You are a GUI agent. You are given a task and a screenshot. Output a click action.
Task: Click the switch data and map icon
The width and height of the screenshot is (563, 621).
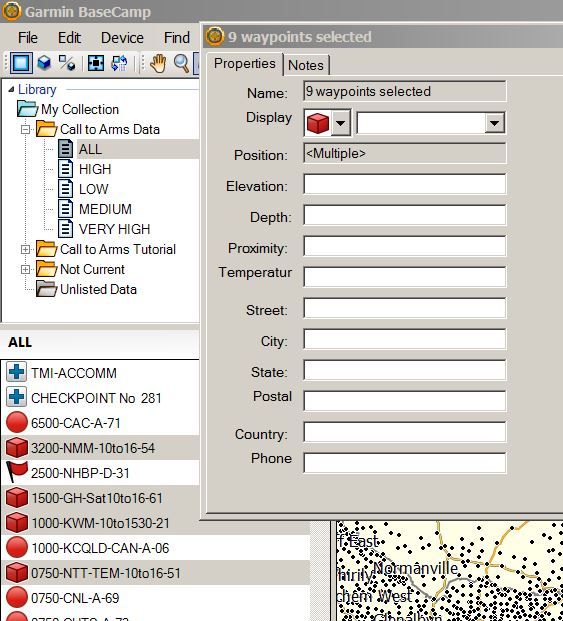119,63
